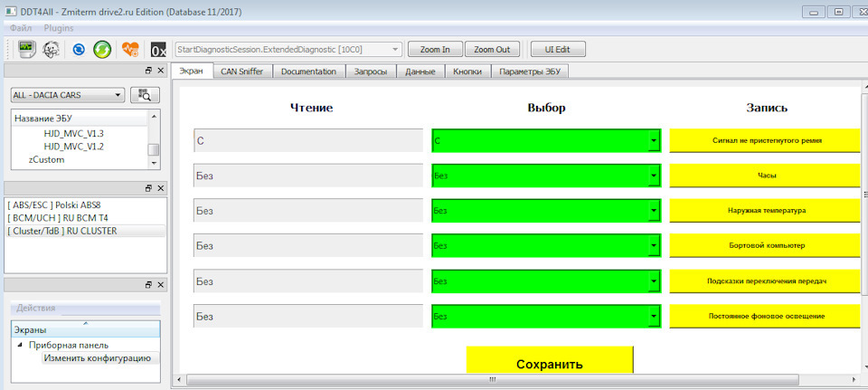Close the Действия screens panel

[161, 285]
